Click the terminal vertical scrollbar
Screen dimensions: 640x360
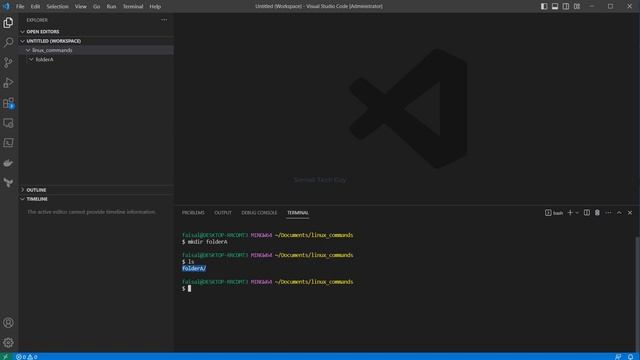point(638,293)
